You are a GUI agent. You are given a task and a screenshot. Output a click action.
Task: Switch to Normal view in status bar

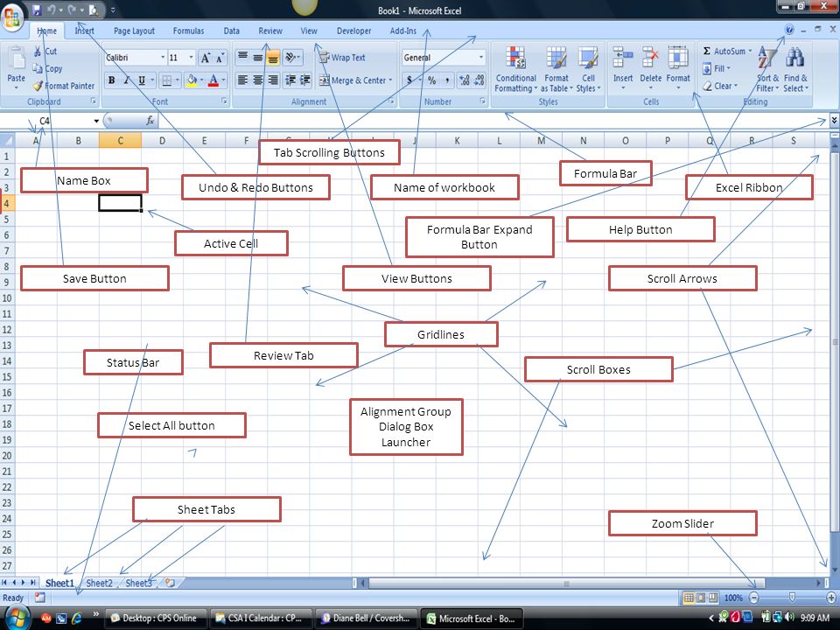pyautogui.click(x=689, y=598)
